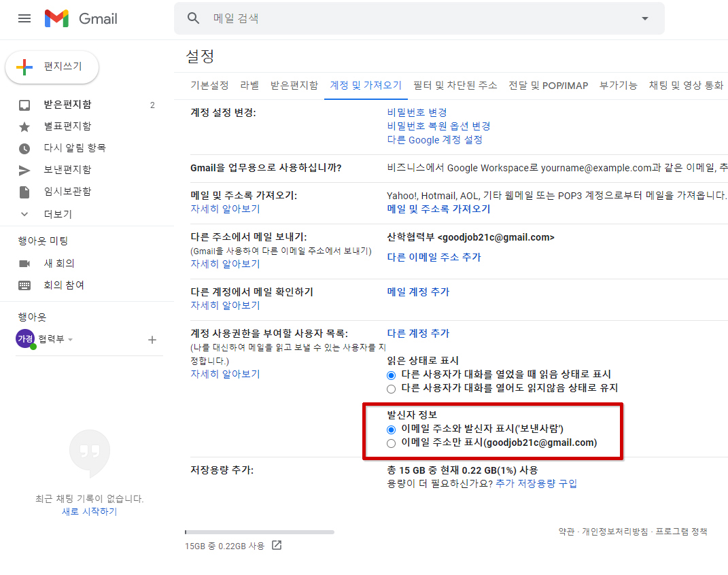The height and width of the screenshot is (575, 728).
Task: Click the storage usage progress bar
Action: click(260, 532)
